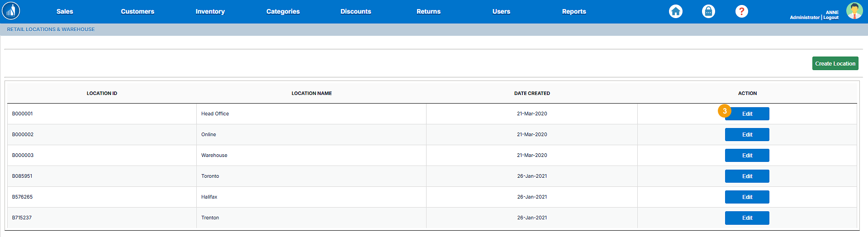Click the Logout link

pos(831,18)
